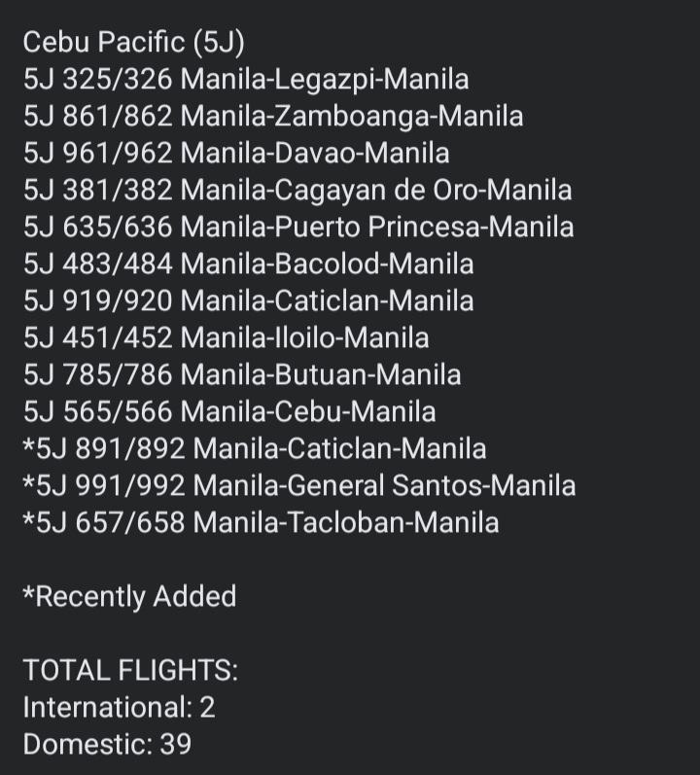700x775 pixels.
Task: Tap the 5J 861/862 Zamboanga flight entry
Action: [x=272, y=117]
